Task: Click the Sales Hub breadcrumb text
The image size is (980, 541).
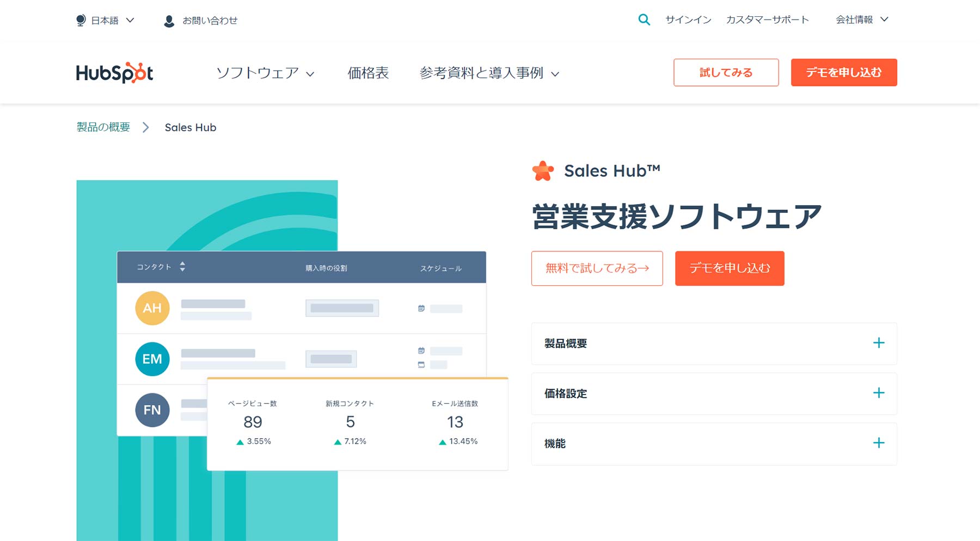Action: pyautogui.click(x=191, y=127)
